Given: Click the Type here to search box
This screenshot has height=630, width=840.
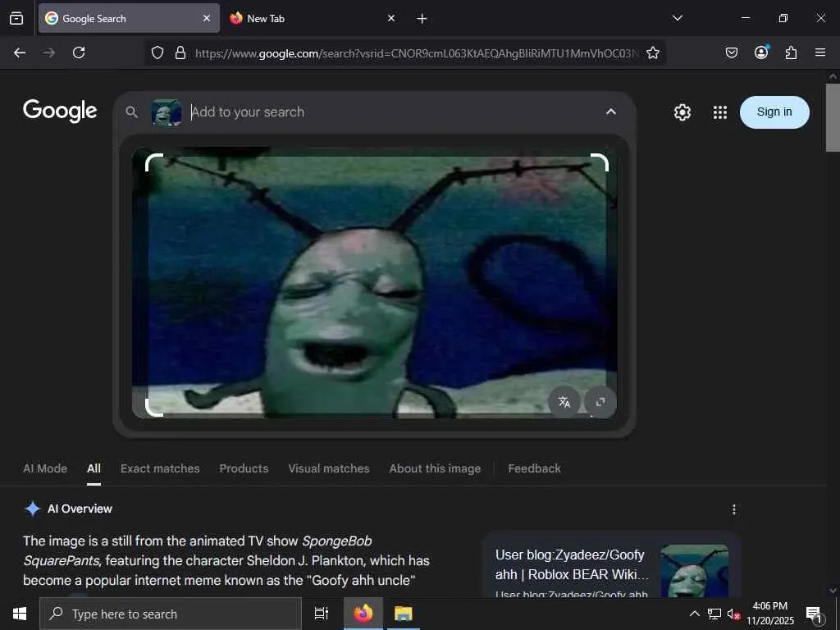Looking at the screenshot, I should point(171,614).
